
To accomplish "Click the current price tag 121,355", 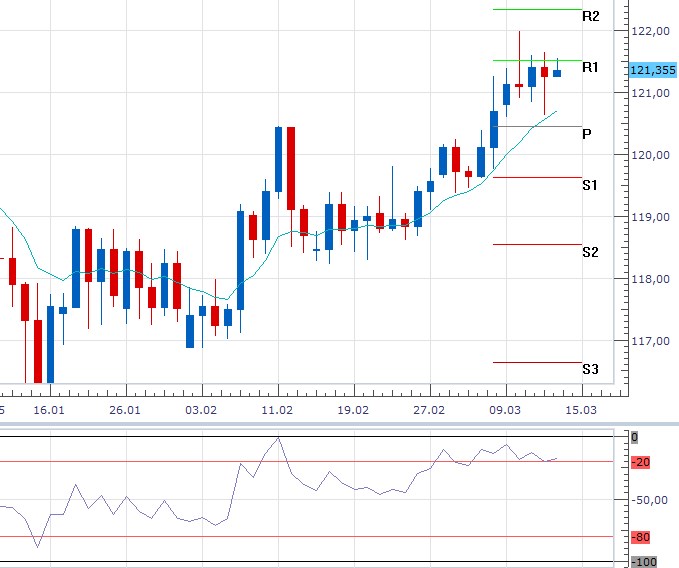I will point(653,70).
